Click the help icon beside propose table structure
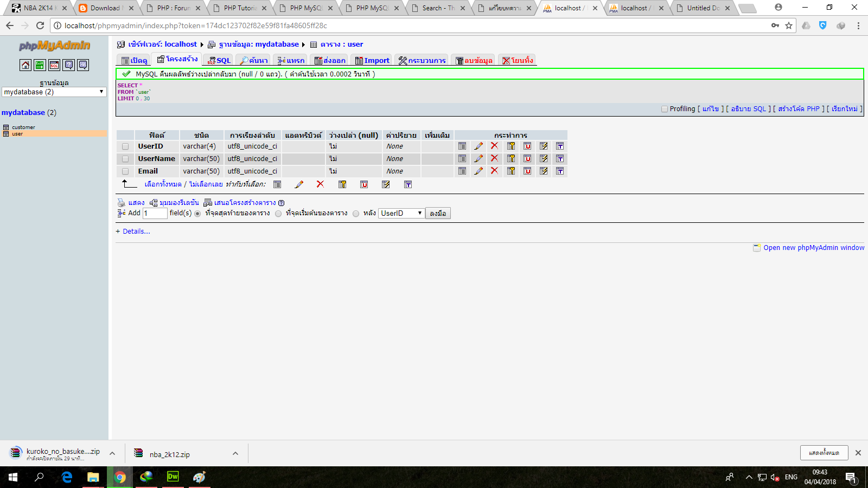 coord(281,203)
